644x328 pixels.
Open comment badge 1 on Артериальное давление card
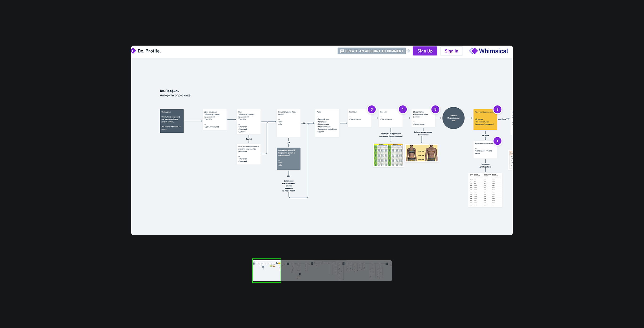tap(497, 141)
